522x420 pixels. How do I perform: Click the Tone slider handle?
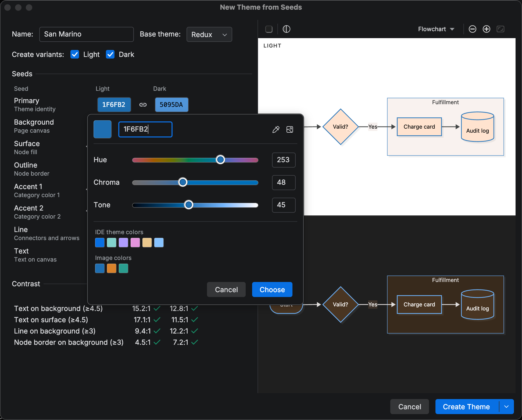coord(189,205)
